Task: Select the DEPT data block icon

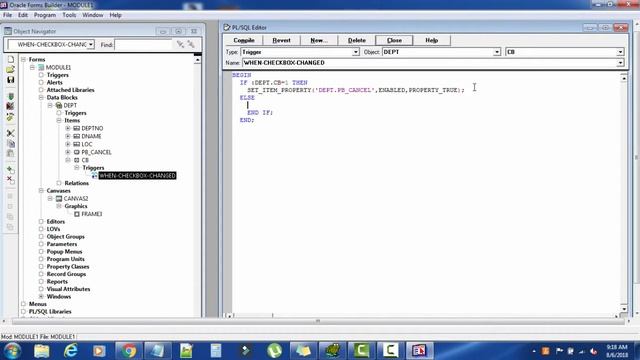Action: pos(59,105)
